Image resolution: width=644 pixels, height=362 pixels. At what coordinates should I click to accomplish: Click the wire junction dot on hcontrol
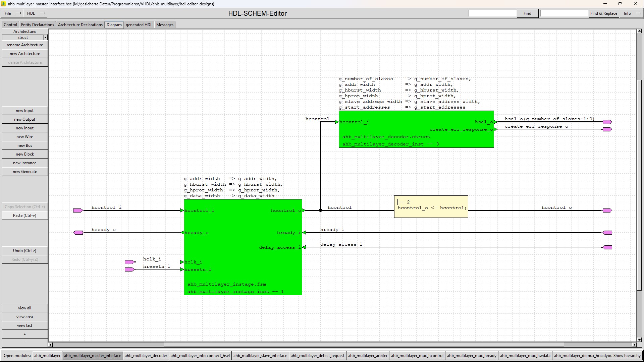(x=320, y=210)
